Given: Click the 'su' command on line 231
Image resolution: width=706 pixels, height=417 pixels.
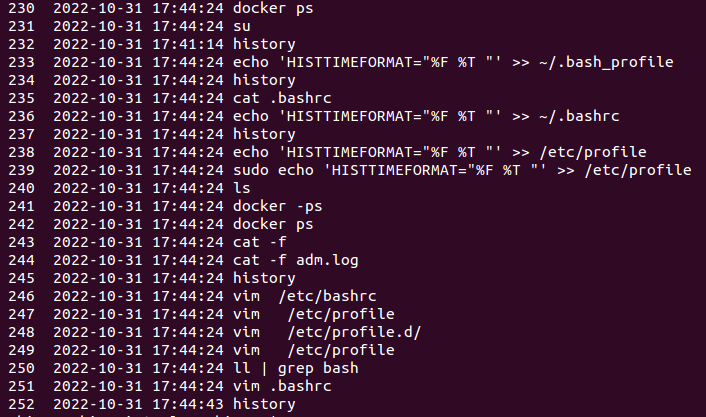Looking at the screenshot, I should (x=242, y=27).
